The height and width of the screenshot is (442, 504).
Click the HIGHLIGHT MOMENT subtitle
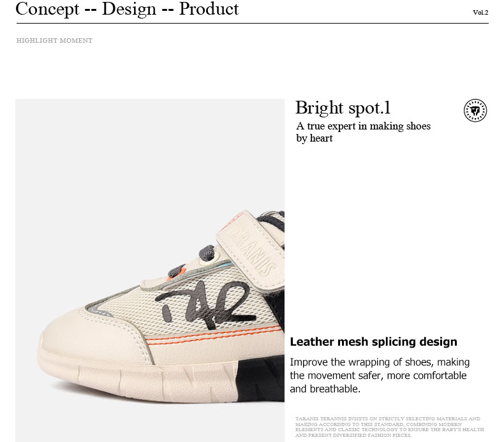[54, 41]
